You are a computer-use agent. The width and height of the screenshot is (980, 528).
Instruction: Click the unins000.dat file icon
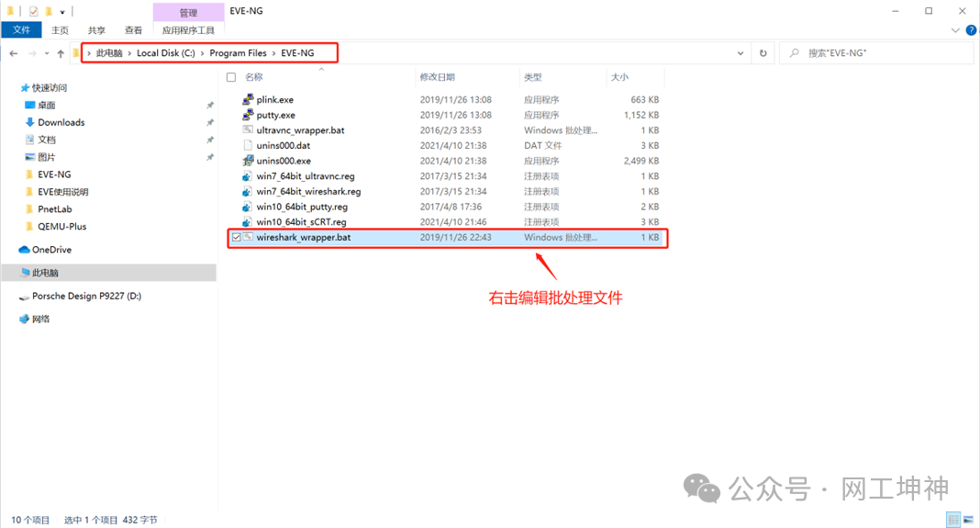click(x=248, y=145)
